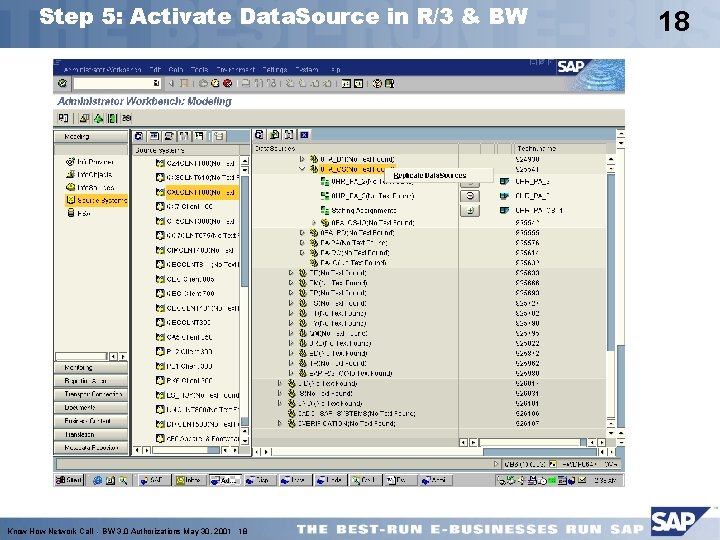Click the SAP taskbar button
This screenshot has width=720, height=540.
click(x=153, y=480)
